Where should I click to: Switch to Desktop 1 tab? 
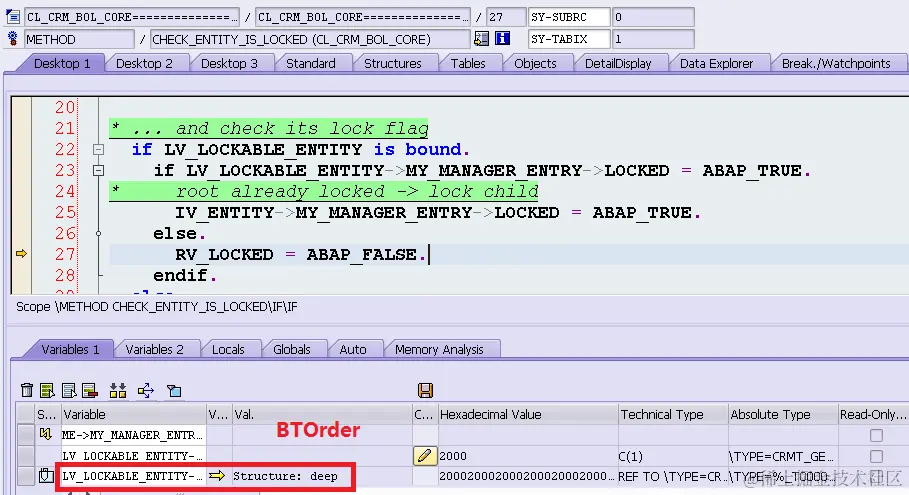(x=62, y=63)
